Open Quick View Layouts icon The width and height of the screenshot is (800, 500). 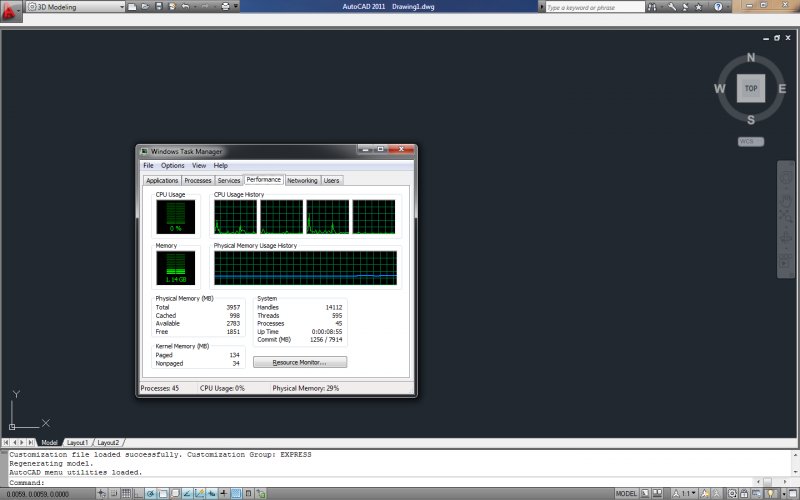[645, 493]
